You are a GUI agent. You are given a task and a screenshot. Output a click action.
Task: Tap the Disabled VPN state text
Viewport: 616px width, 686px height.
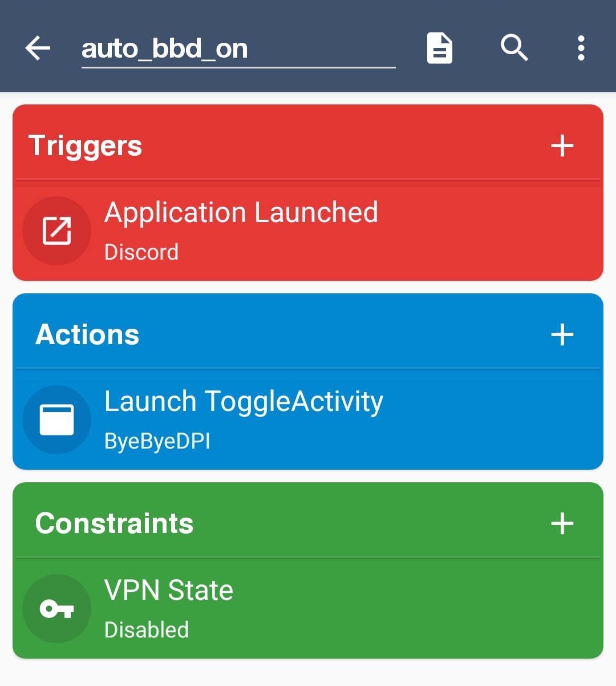pos(147,630)
